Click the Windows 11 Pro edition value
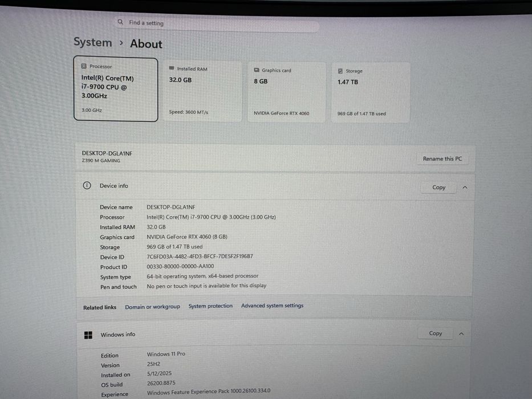Image resolution: width=532 pixels, height=399 pixels. coord(166,354)
